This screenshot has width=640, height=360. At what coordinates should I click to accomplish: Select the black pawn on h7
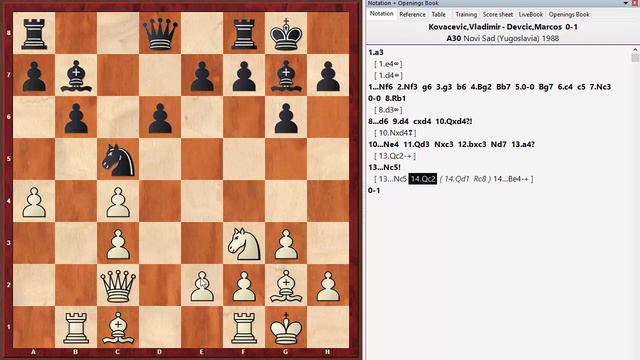pos(328,76)
